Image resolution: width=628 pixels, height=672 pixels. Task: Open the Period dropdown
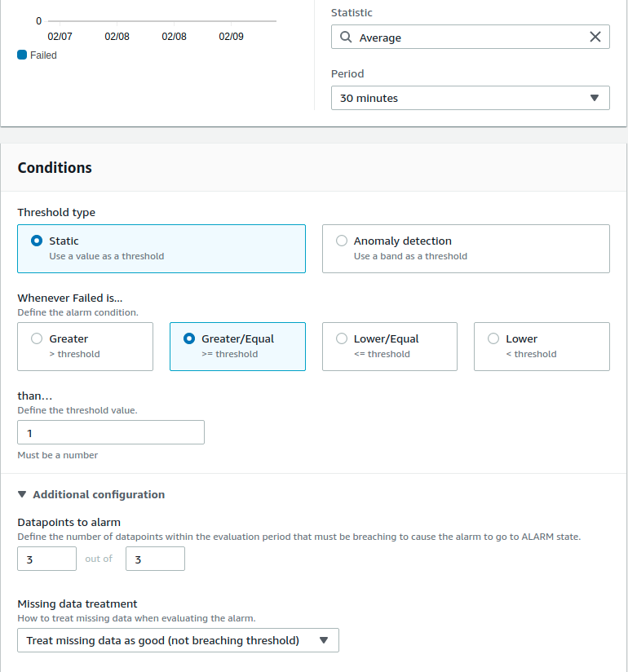tap(470, 98)
